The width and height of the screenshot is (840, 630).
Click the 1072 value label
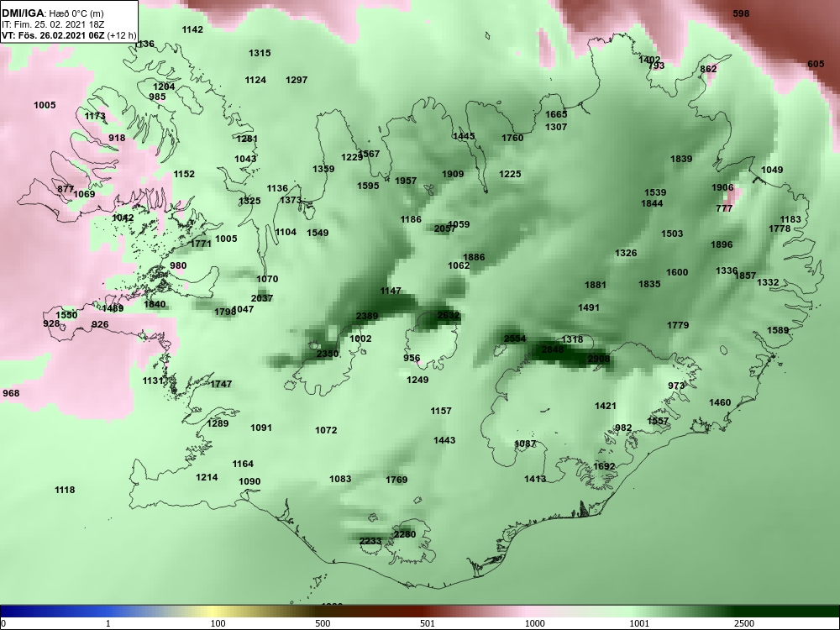326,431
